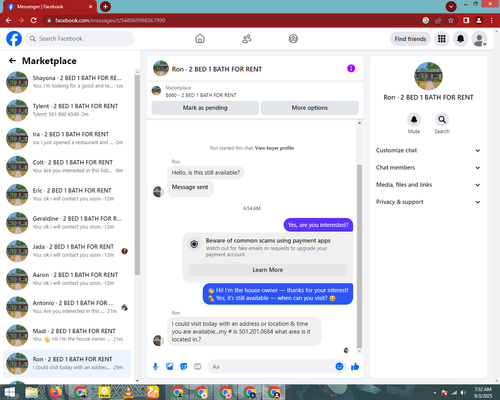Go back in browser history

click(x=9, y=20)
